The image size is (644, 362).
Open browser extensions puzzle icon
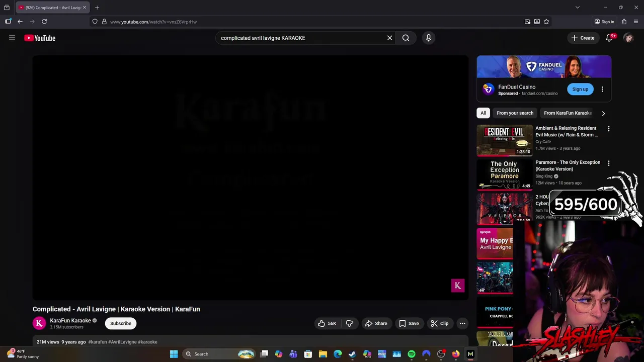click(624, 22)
